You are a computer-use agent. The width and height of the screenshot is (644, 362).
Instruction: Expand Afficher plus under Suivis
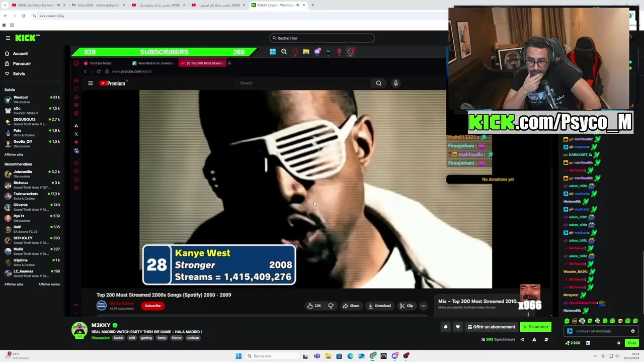[x=14, y=154]
